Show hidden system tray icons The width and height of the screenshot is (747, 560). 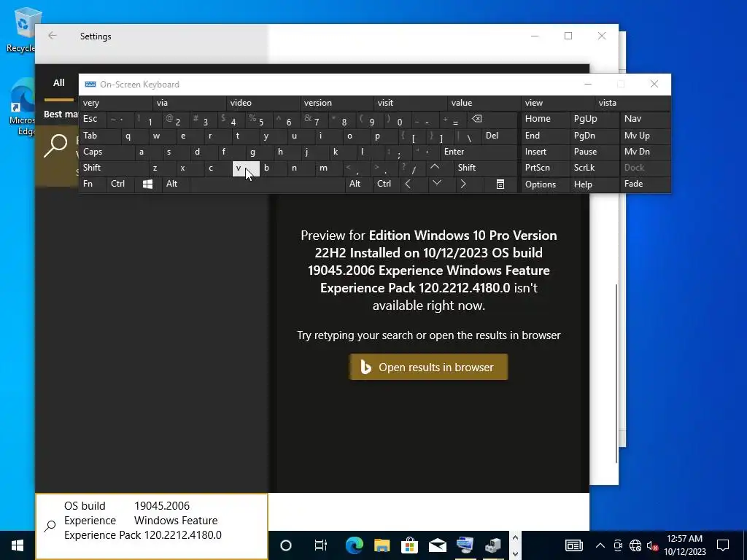(x=600, y=545)
